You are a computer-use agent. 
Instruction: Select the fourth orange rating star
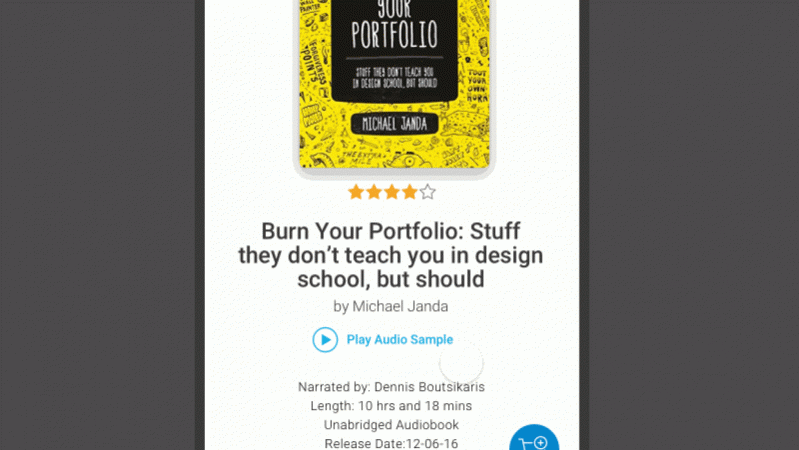click(410, 192)
